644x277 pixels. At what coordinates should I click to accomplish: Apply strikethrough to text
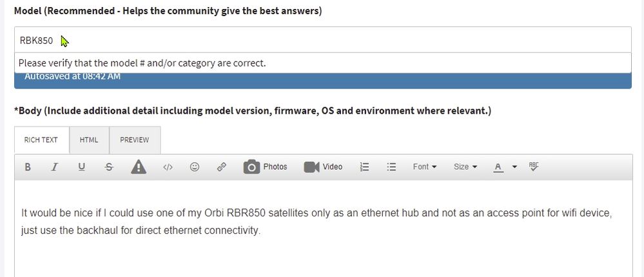point(109,167)
